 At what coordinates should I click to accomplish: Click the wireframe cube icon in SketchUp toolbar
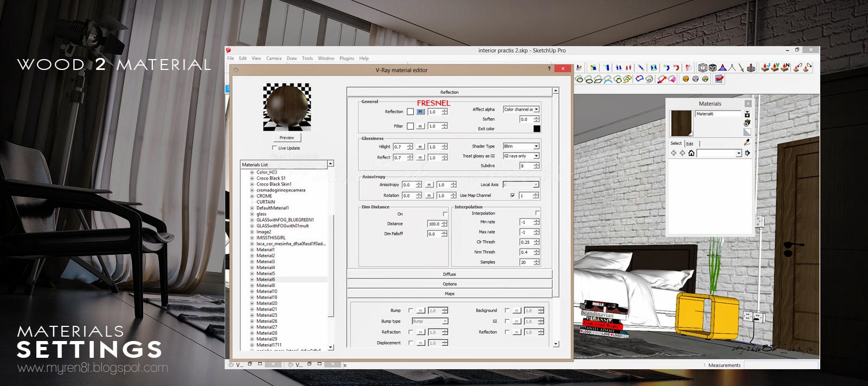pyautogui.click(x=703, y=68)
